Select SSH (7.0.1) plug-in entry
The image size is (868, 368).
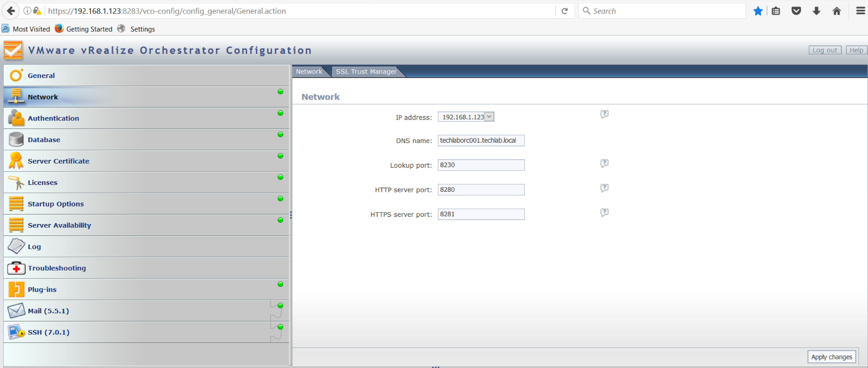coord(146,332)
